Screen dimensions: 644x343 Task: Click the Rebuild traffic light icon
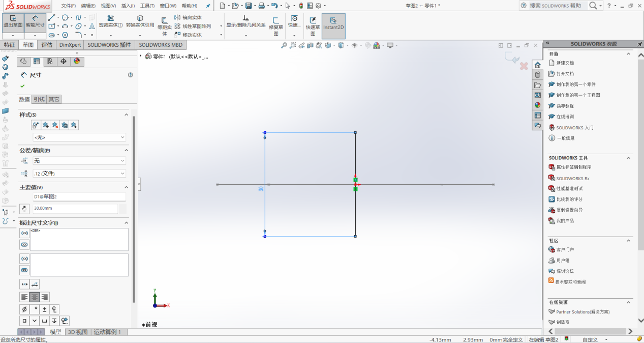click(x=301, y=6)
